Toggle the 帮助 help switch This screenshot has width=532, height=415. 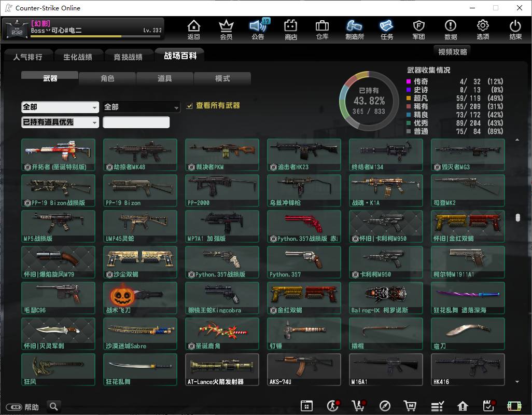pos(14,407)
